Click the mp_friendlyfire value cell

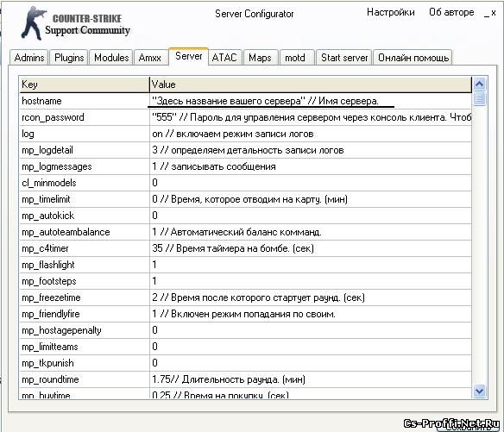click(311, 314)
